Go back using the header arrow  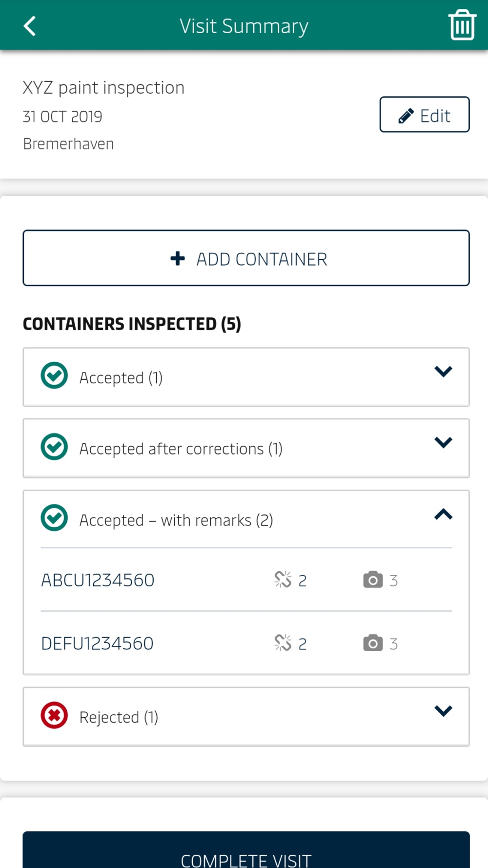coord(30,26)
